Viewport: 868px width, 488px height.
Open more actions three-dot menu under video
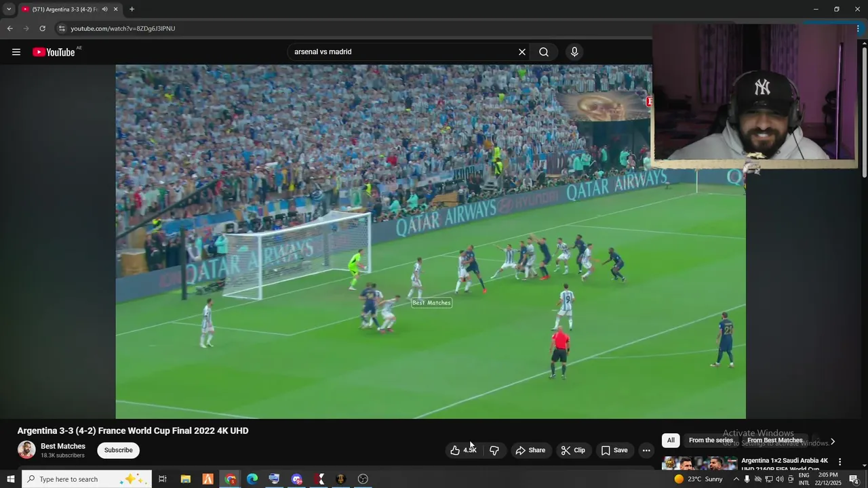[646, 450]
